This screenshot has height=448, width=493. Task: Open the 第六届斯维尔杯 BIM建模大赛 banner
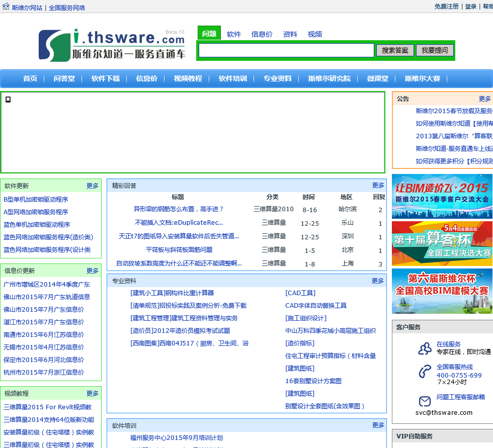(442, 291)
